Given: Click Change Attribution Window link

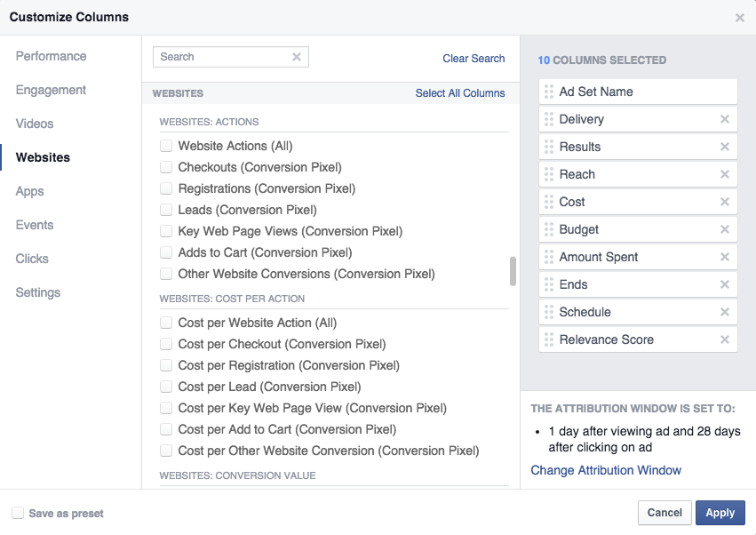Looking at the screenshot, I should pyautogui.click(x=606, y=470).
